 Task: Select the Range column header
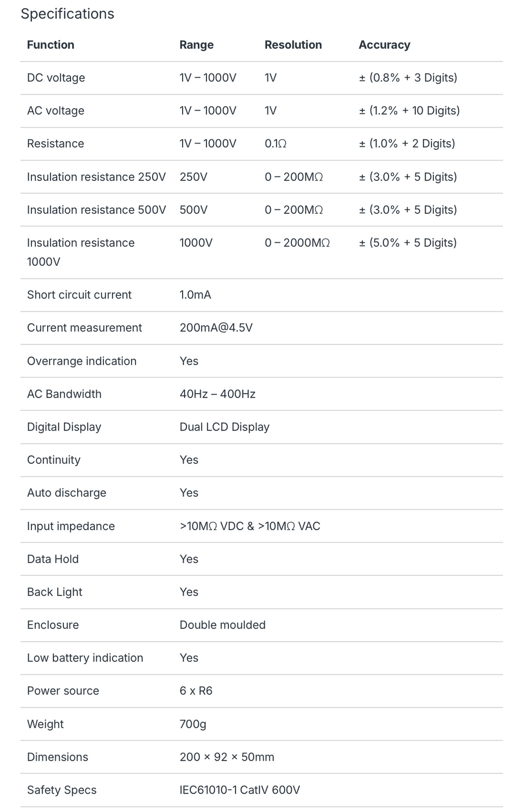click(x=196, y=45)
